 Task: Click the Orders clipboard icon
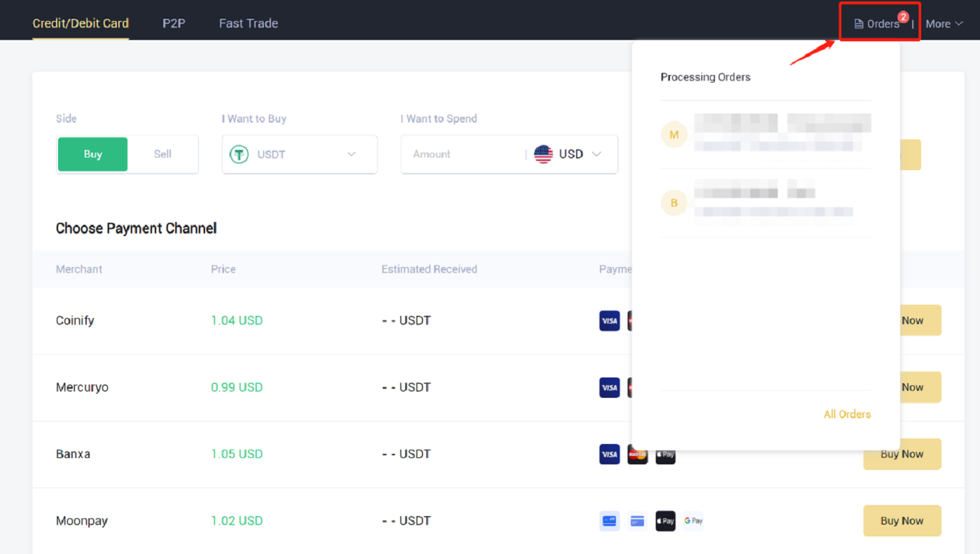point(858,23)
